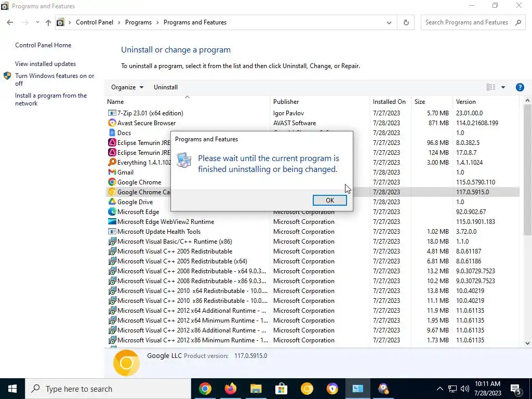The width and height of the screenshot is (532, 399).
Task: Click the Avast Secure Browser icon
Action: 112,123
